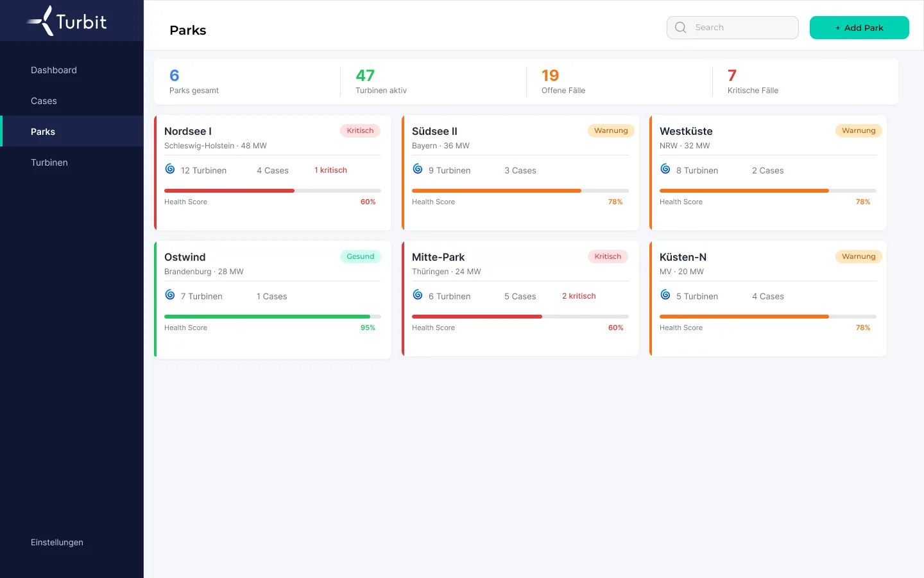Click the Turbit wind turbine logo
The height and width of the screenshot is (578, 924).
coord(67,21)
